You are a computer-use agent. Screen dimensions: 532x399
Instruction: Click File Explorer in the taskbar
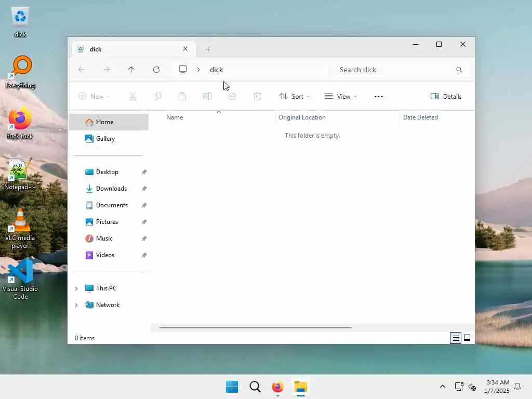point(301,387)
